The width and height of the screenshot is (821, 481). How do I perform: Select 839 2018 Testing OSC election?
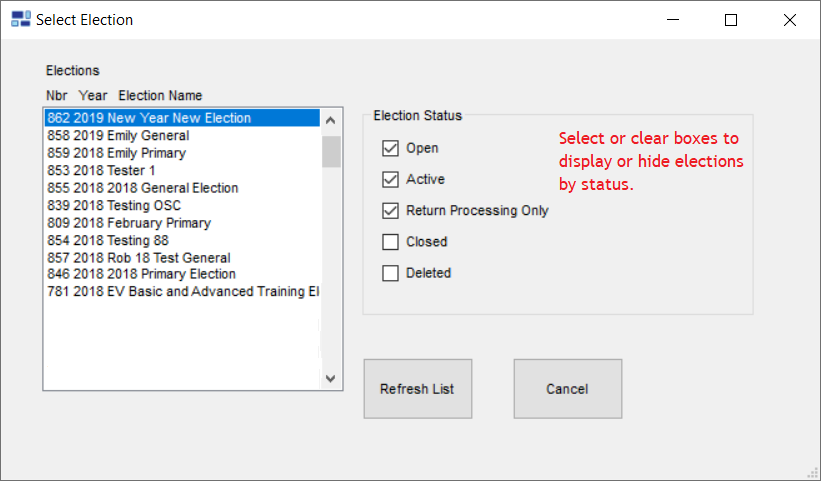click(x=182, y=205)
